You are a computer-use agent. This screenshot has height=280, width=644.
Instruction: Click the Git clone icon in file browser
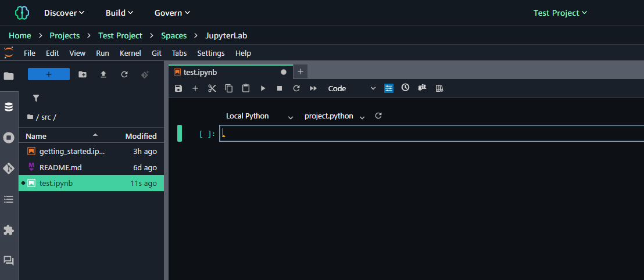click(x=145, y=74)
